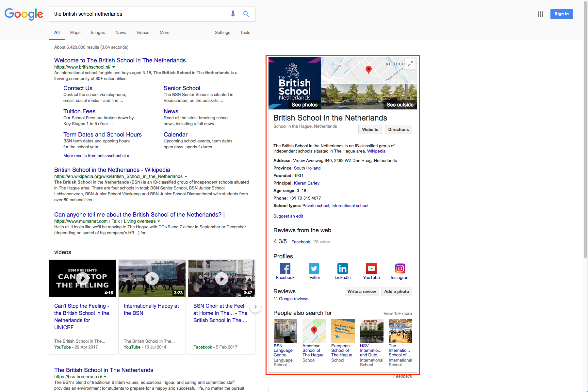Switch to the Maps tab

75,33
